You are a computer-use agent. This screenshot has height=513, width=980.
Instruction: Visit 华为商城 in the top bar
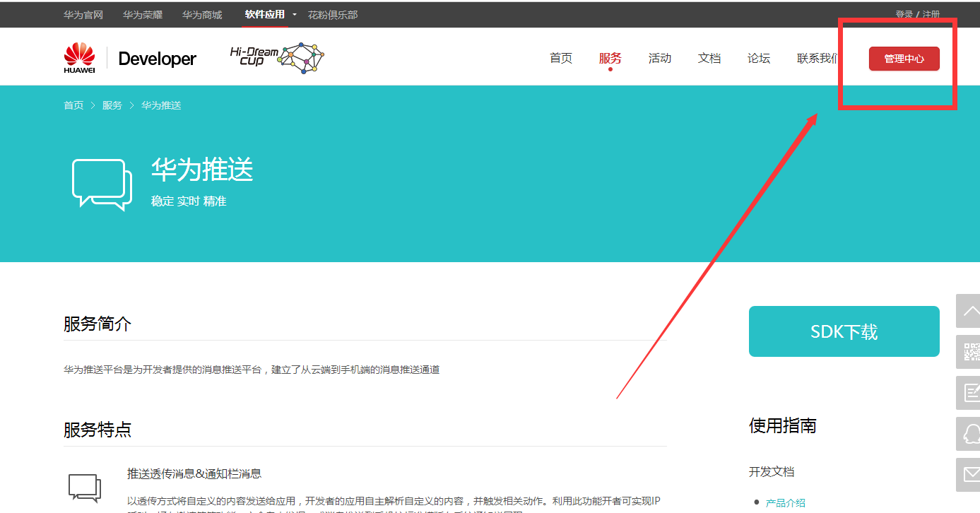(201, 15)
